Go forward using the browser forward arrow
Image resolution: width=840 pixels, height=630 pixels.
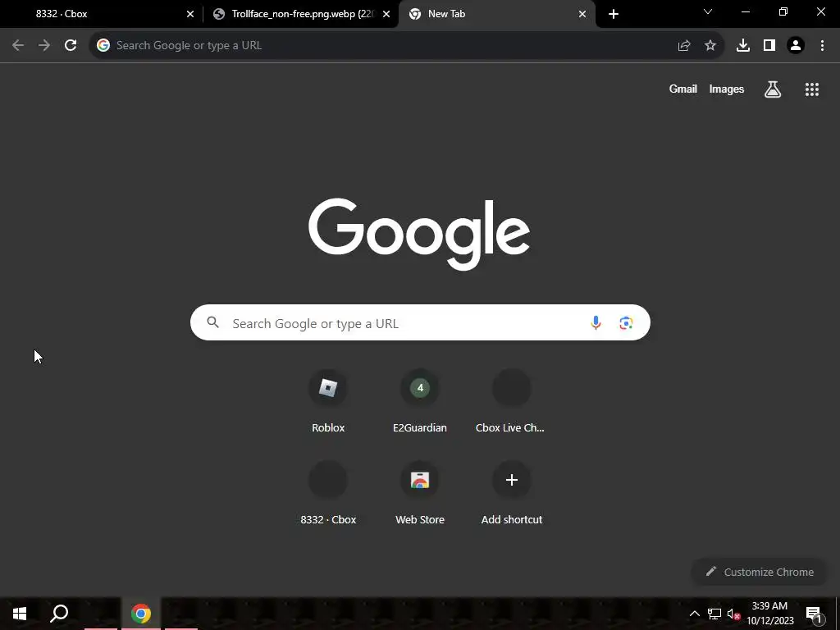(44, 46)
